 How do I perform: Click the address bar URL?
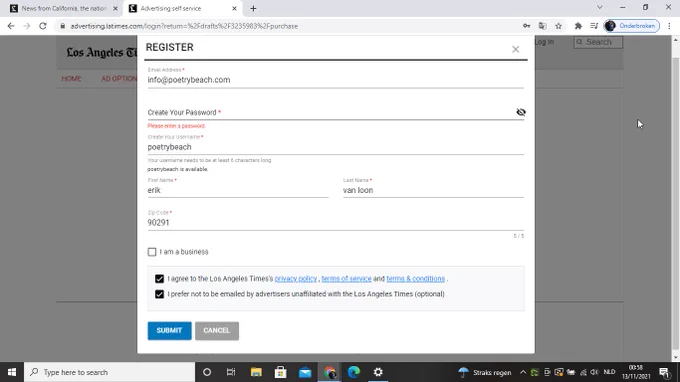coord(184,26)
